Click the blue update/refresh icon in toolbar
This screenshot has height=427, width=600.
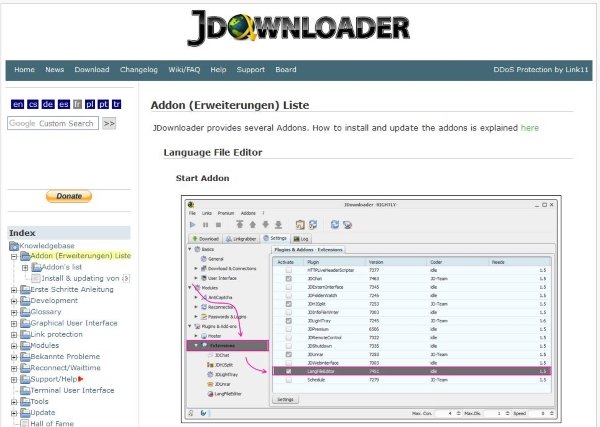point(335,225)
